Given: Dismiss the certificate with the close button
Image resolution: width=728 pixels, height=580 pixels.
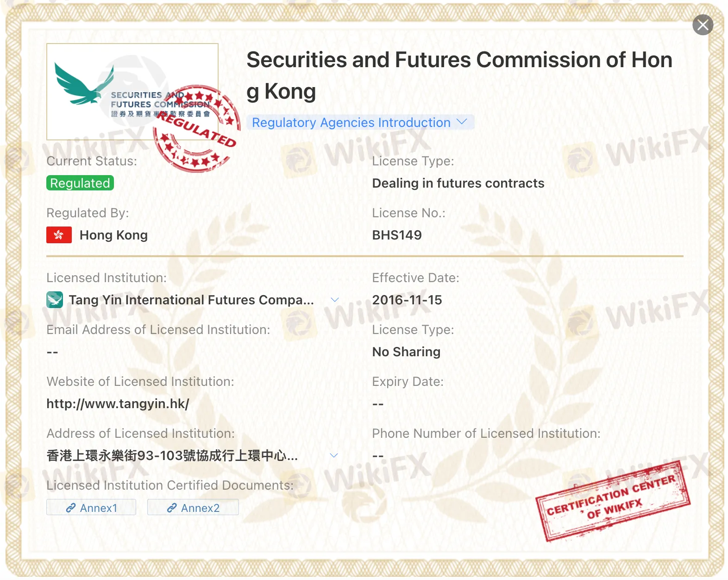Looking at the screenshot, I should click(703, 25).
